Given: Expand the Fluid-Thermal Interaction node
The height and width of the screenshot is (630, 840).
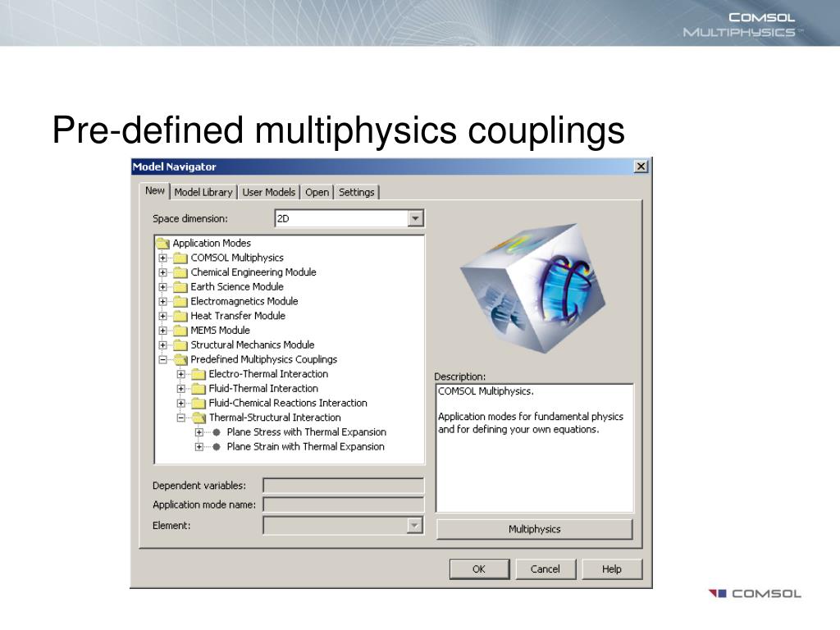Looking at the screenshot, I should (181, 388).
